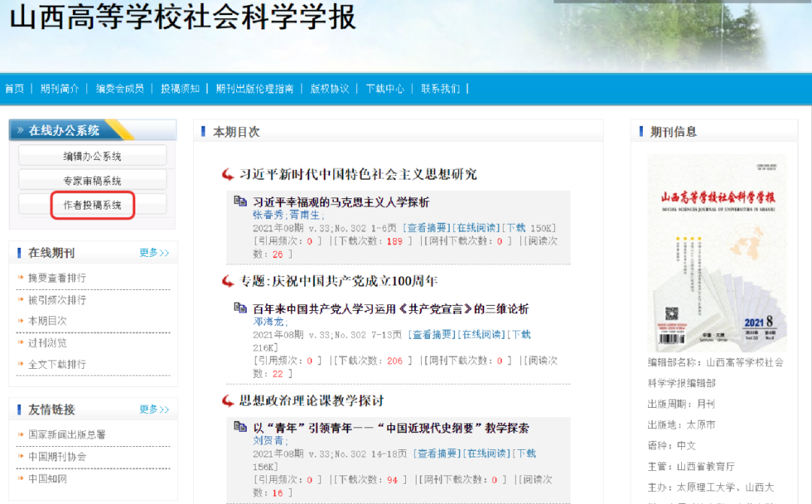Open 本期目次 sidebar link
The width and height of the screenshot is (812, 504).
pyautogui.click(x=47, y=321)
